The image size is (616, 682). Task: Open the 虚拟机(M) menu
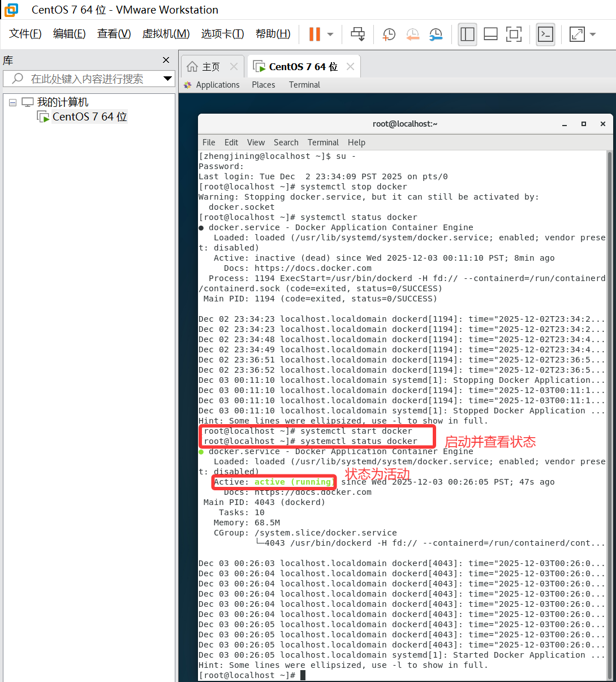tap(166, 34)
